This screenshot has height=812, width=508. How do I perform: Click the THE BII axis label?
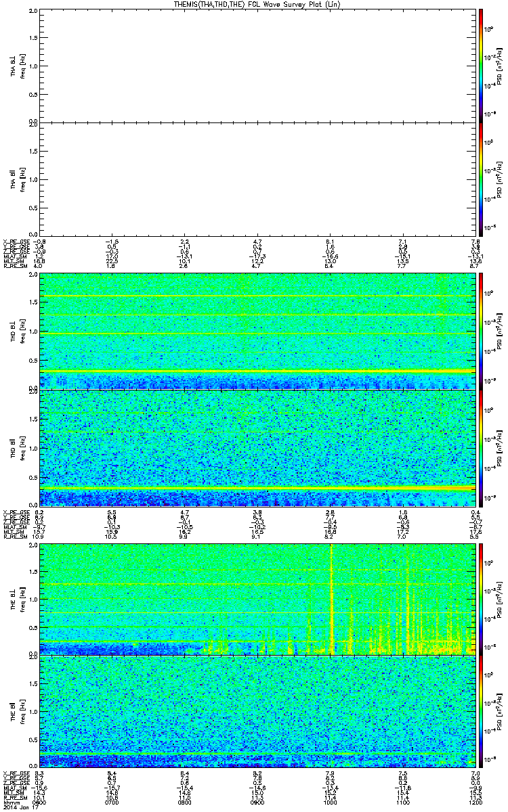click(x=14, y=713)
